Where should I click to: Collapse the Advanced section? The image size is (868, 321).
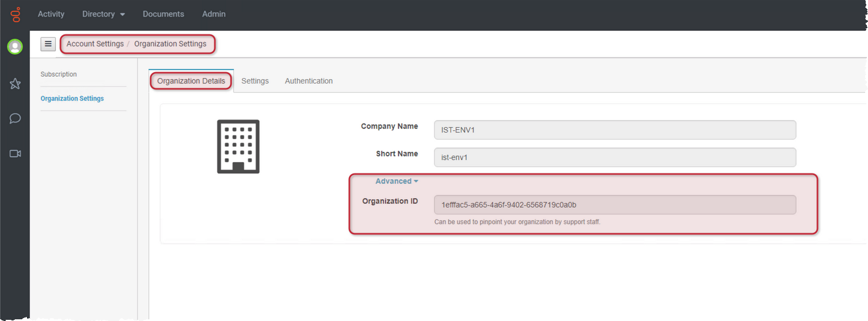point(397,181)
